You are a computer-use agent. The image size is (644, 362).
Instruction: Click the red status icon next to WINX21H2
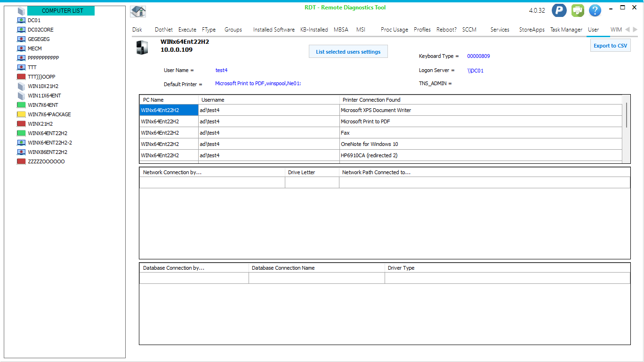[x=21, y=124]
